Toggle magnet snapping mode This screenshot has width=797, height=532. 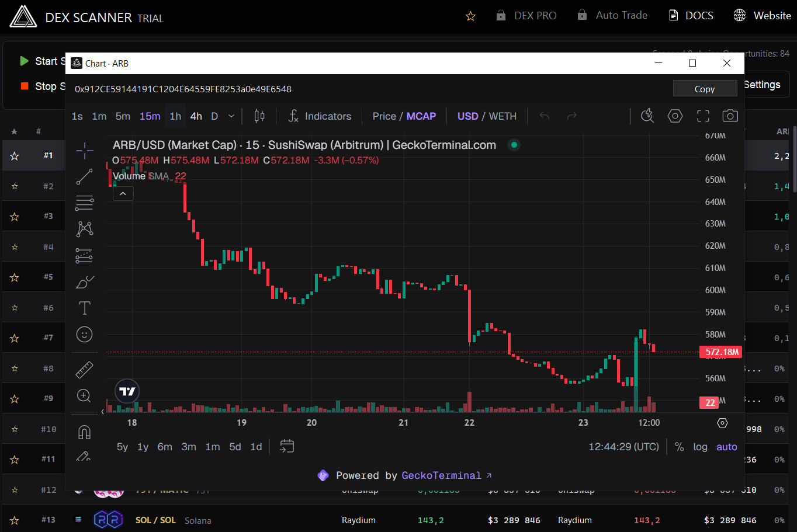pyautogui.click(x=84, y=432)
